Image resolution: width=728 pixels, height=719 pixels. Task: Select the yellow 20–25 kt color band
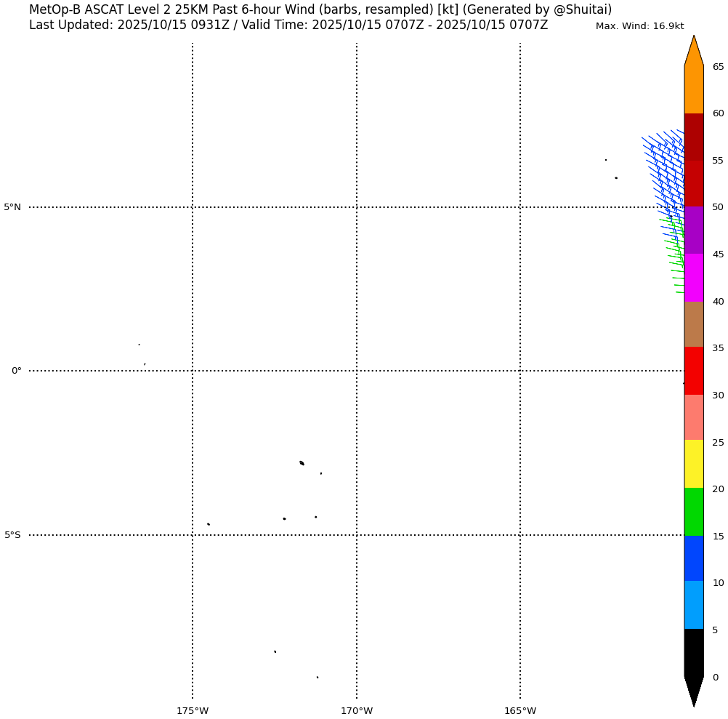(694, 464)
